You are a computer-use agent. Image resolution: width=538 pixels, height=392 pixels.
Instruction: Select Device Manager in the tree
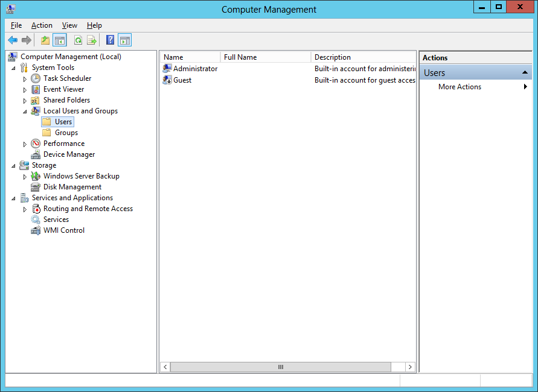(69, 154)
